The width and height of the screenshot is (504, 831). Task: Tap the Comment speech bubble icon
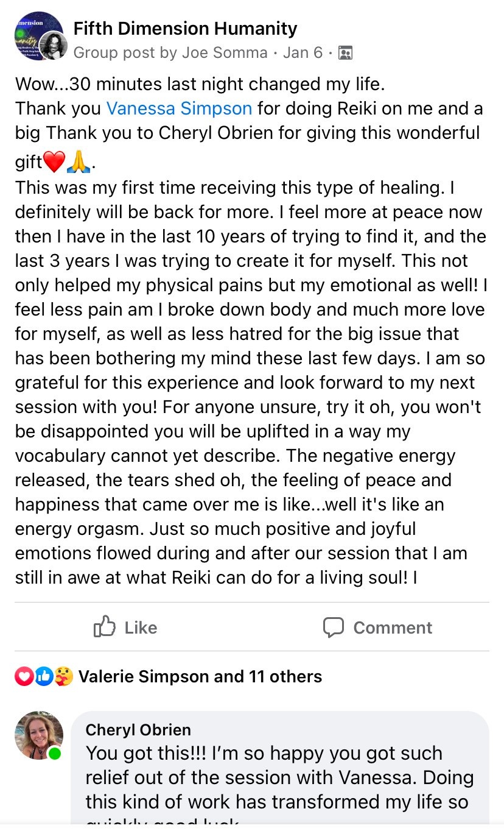pos(333,627)
